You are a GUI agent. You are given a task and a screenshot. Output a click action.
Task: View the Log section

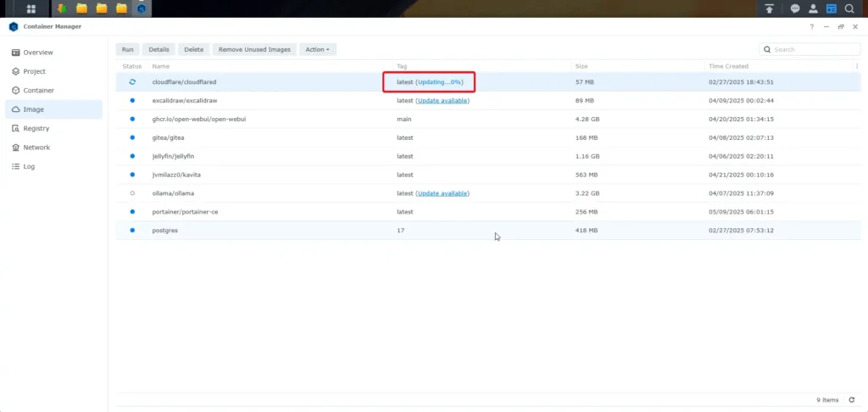53,166
